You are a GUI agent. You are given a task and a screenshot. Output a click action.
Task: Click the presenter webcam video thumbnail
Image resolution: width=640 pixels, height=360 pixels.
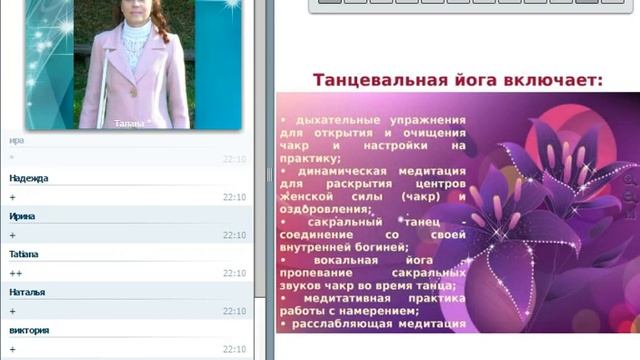(133, 64)
